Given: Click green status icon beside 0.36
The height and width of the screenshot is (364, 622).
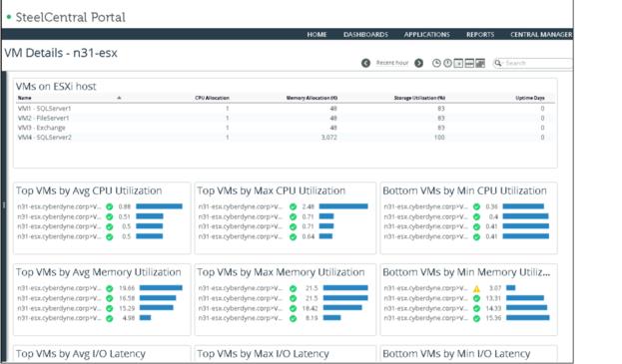Looking at the screenshot, I should (x=477, y=206).
